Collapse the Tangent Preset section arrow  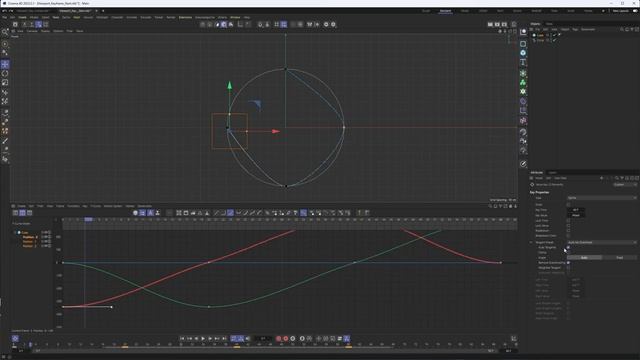[531, 242]
